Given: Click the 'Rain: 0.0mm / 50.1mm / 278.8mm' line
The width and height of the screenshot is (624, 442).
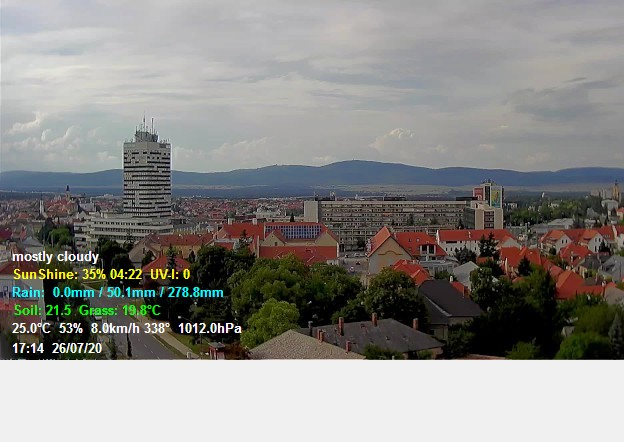Looking at the screenshot, I should pos(118,293).
